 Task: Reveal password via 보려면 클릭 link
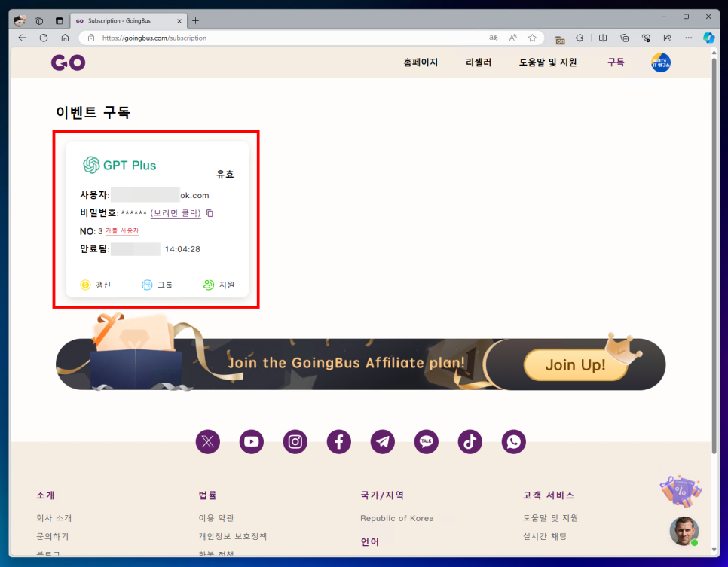[x=176, y=213]
